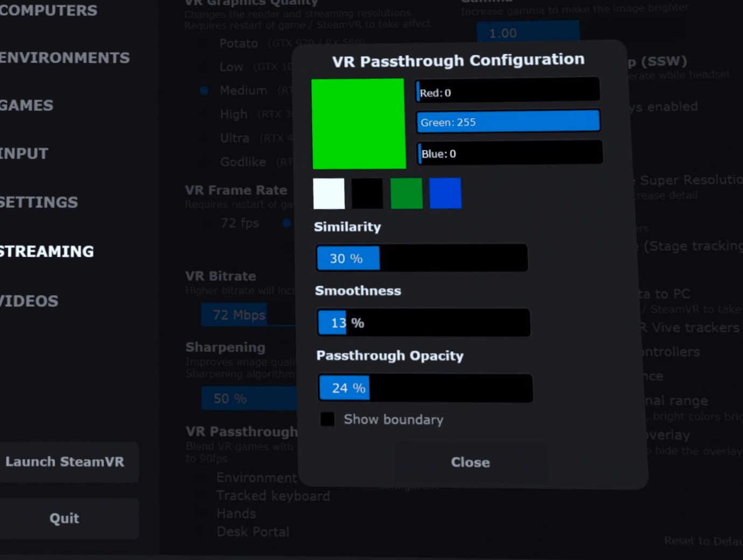Image resolution: width=743 pixels, height=560 pixels.
Task: Open the Games menu section
Action: (27, 105)
